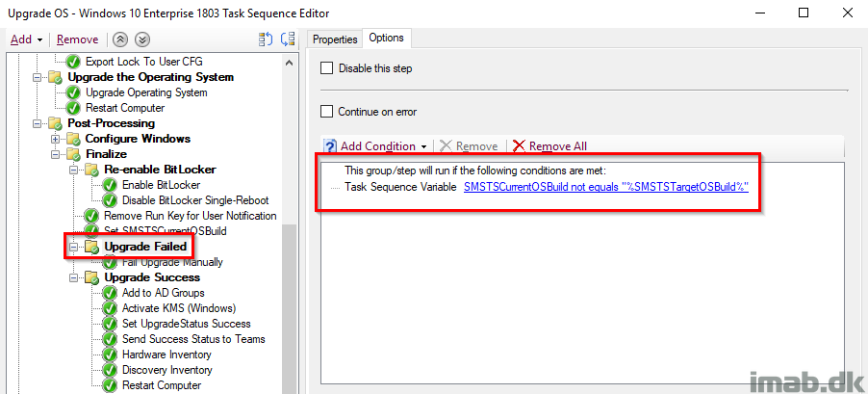The image size is (868, 394).
Task: Open the Add menu
Action: pyautogui.click(x=26, y=39)
